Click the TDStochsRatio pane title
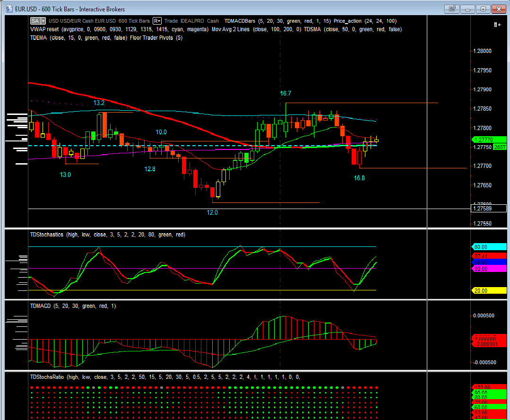 point(165,377)
